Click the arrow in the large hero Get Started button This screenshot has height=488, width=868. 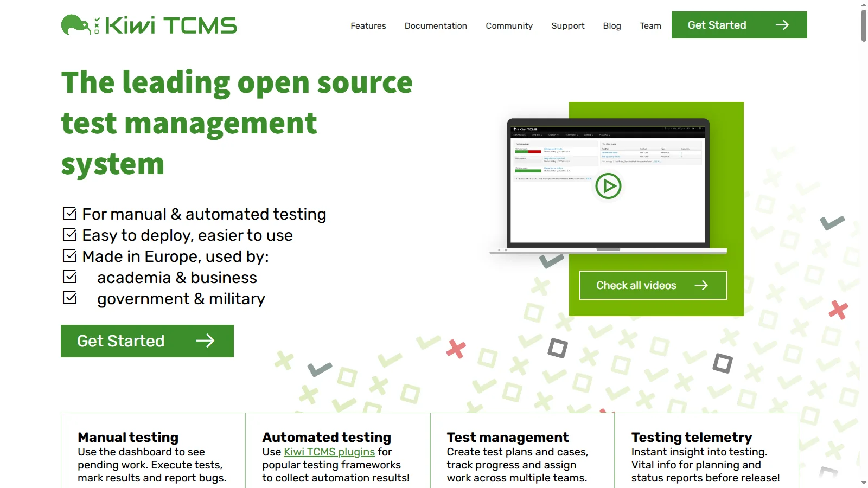coord(205,341)
